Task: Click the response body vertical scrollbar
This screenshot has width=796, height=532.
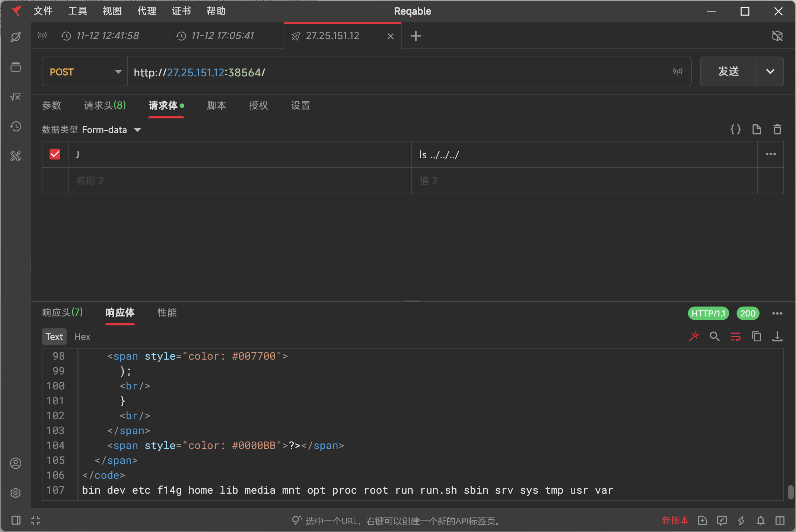Action: coord(790,491)
